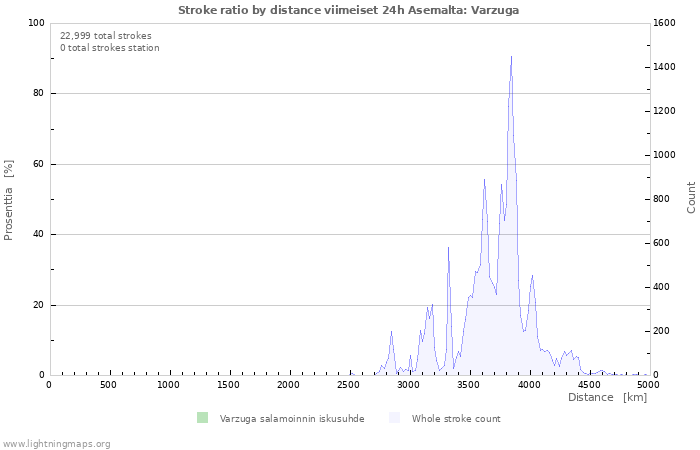
Task: Click the 3500 tick label on x-axis
Action: click(469, 385)
